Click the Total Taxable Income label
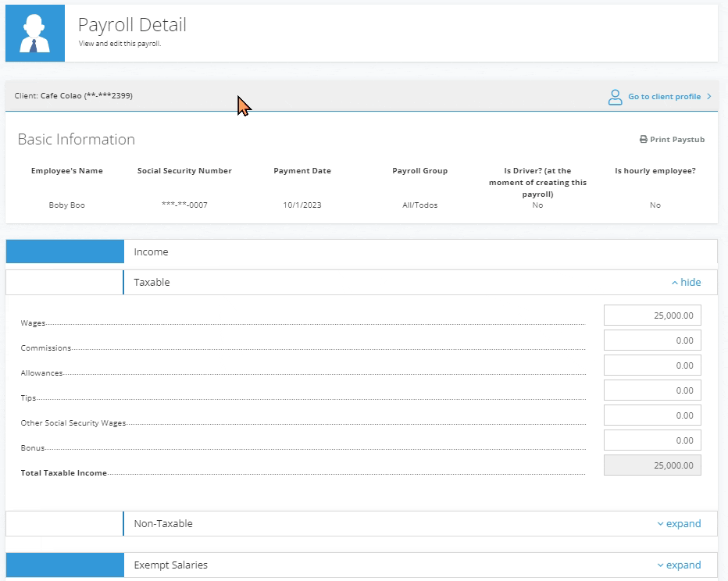728x581 pixels. 63,473
